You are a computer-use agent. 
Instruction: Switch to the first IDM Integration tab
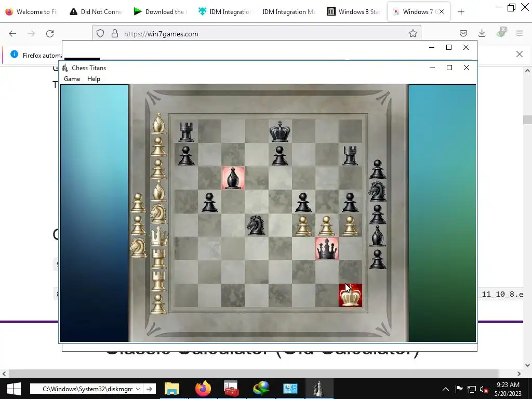click(224, 11)
